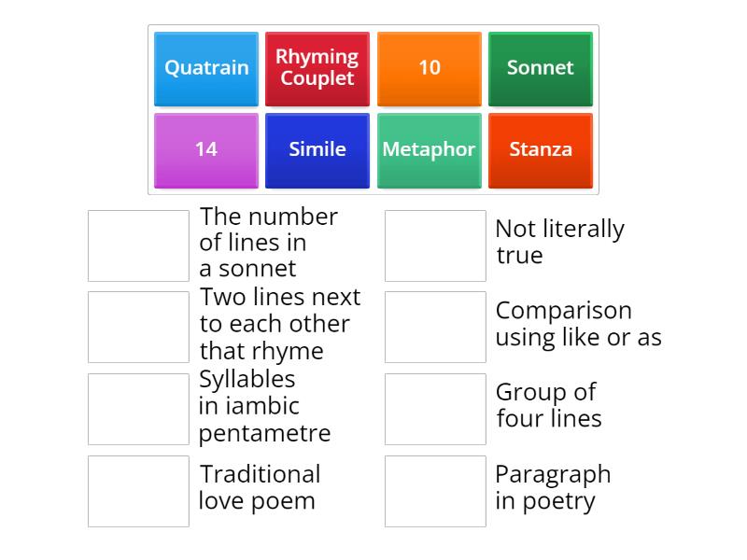This screenshot has height=560, width=747.
Task: Click the 'Not literally true' definition text
Action: click(559, 242)
